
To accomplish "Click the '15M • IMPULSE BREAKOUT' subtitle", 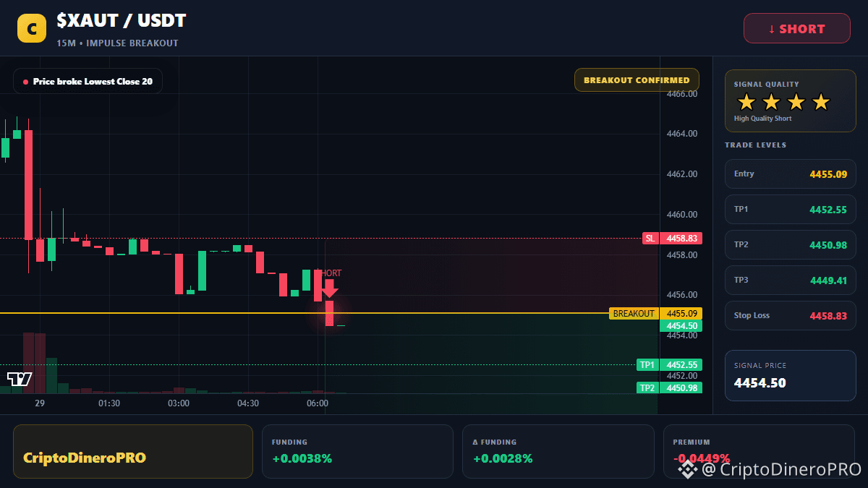I will tap(117, 43).
